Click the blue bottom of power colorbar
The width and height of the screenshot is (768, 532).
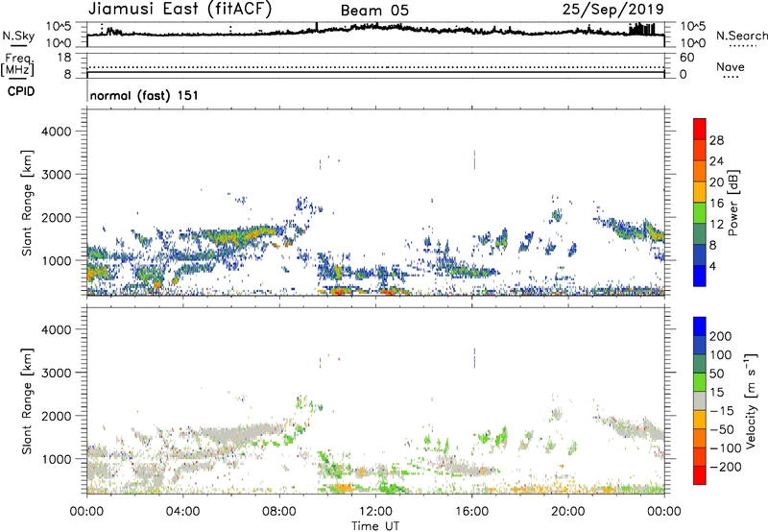[x=700, y=276]
